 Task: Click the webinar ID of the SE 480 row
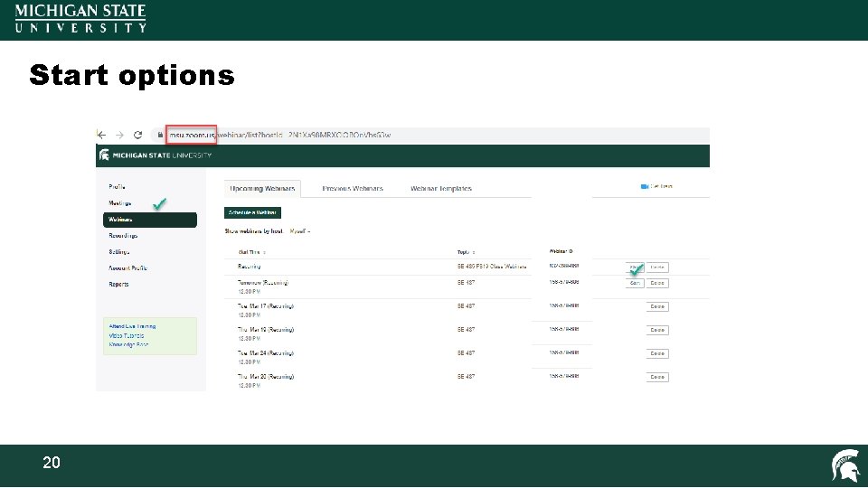tap(564, 266)
